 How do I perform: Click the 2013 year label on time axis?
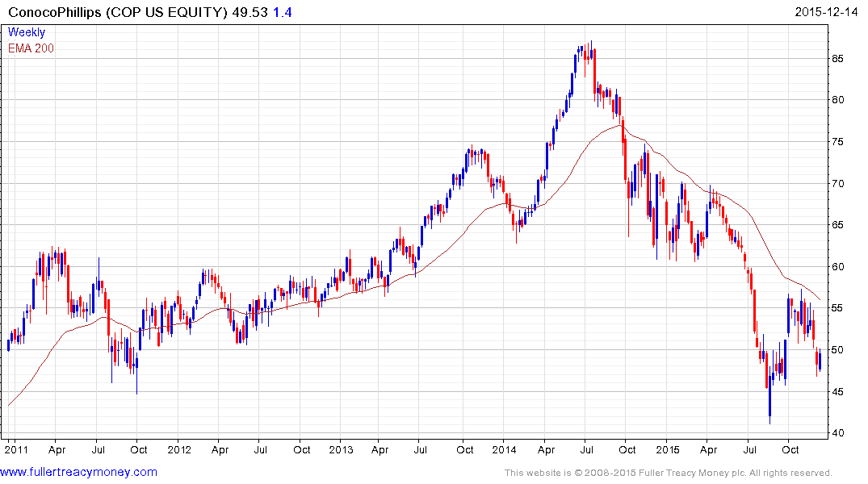pos(341,449)
